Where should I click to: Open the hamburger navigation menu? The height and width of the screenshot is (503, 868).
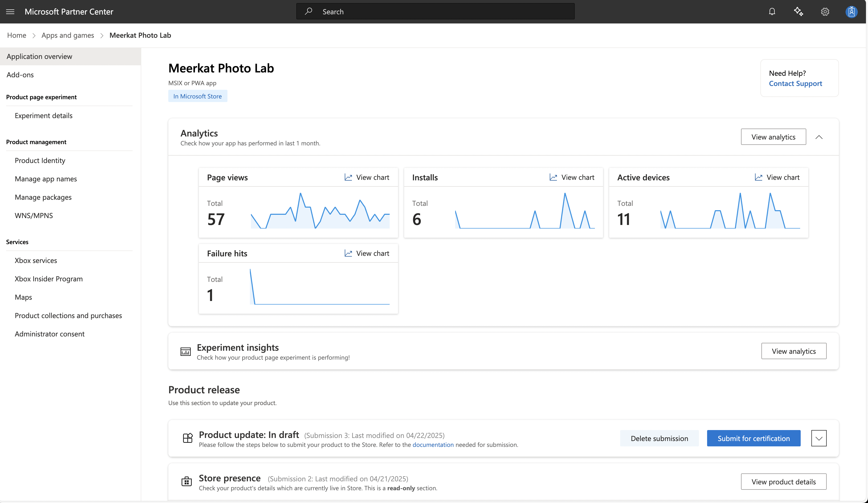click(10, 12)
